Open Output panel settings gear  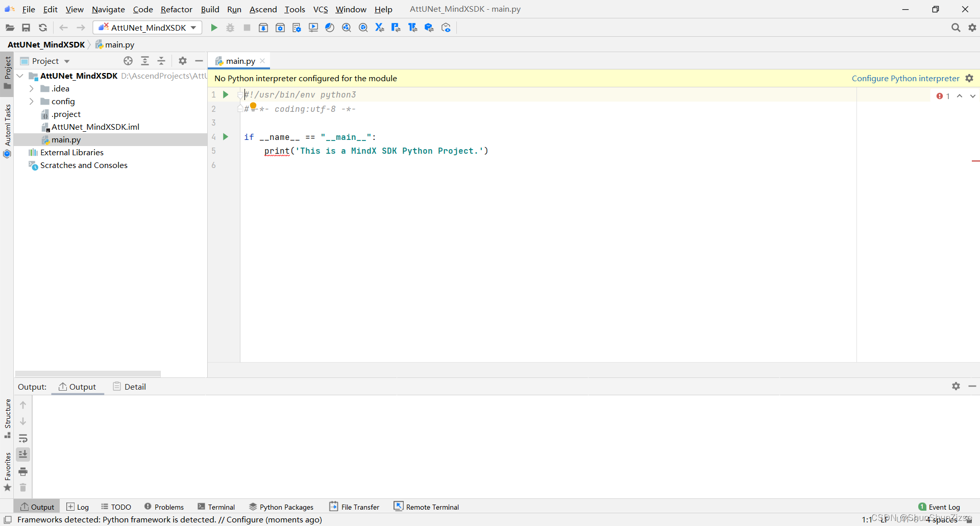pos(956,386)
